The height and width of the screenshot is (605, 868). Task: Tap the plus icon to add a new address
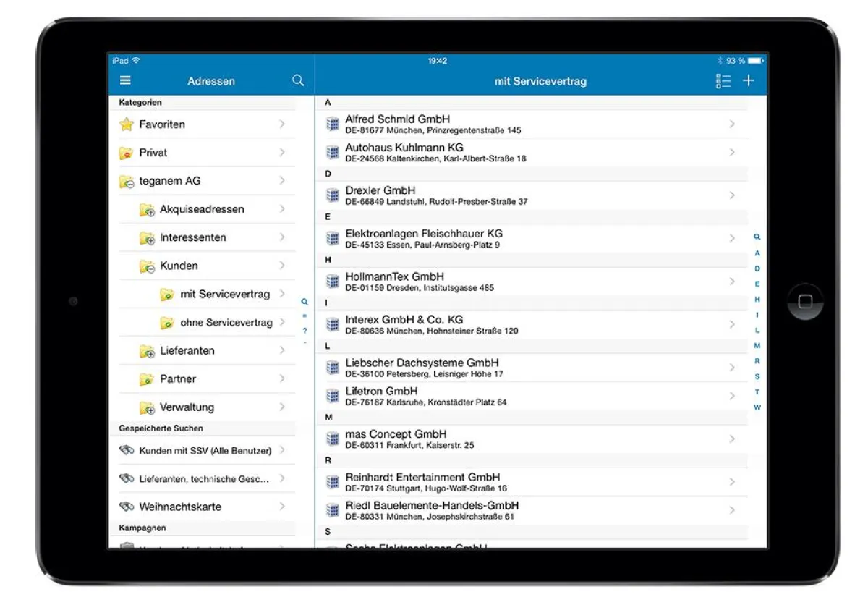pyautogui.click(x=749, y=80)
